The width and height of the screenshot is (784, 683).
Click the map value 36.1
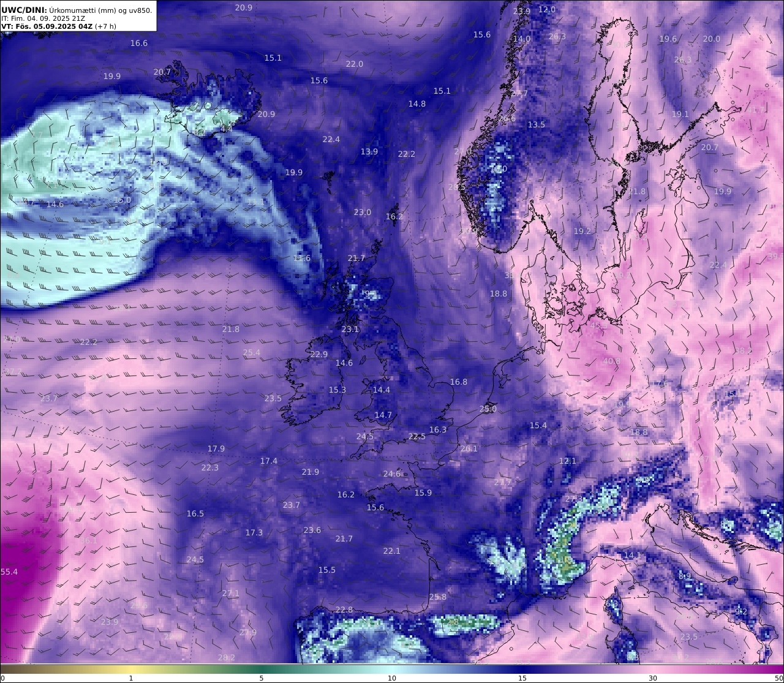(x=89, y=541)
